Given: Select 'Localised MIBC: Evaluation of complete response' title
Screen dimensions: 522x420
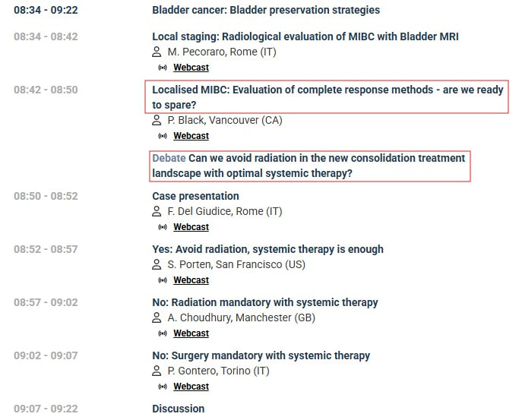Looking at the screenshot, I should click(x=327, y=97).
